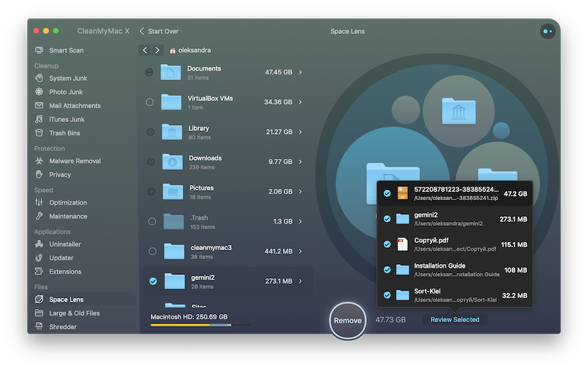Uncheck the 572208781223 zip file in popup

387,193
